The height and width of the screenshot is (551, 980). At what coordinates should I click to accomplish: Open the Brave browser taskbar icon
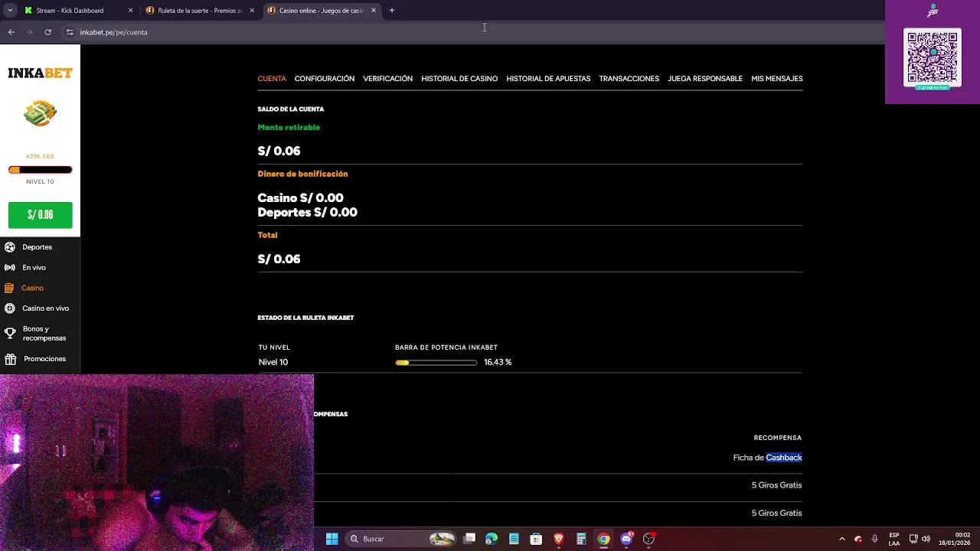(x=559, y=539)
